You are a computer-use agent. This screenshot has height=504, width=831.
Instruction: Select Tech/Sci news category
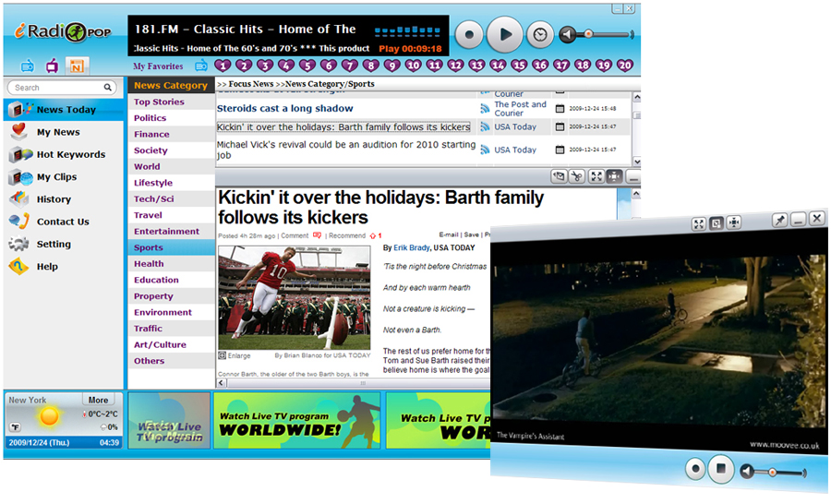point(171,198)
